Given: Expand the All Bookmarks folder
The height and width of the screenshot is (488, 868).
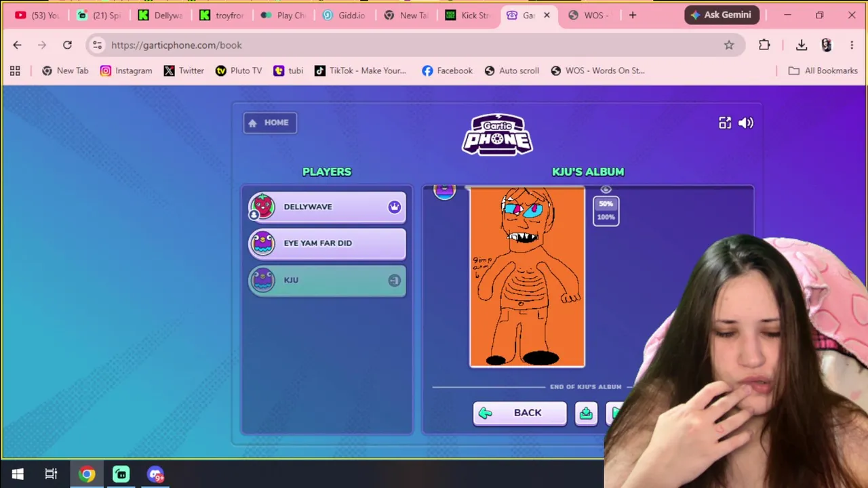Looking at the screenshot, I should coord(823,70).
